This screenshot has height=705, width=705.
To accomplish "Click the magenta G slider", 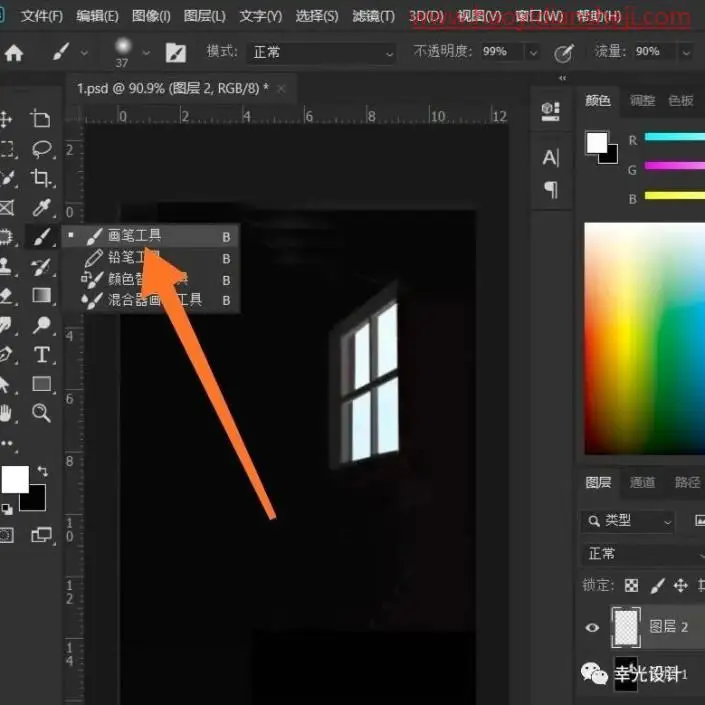I will [674, 165].
